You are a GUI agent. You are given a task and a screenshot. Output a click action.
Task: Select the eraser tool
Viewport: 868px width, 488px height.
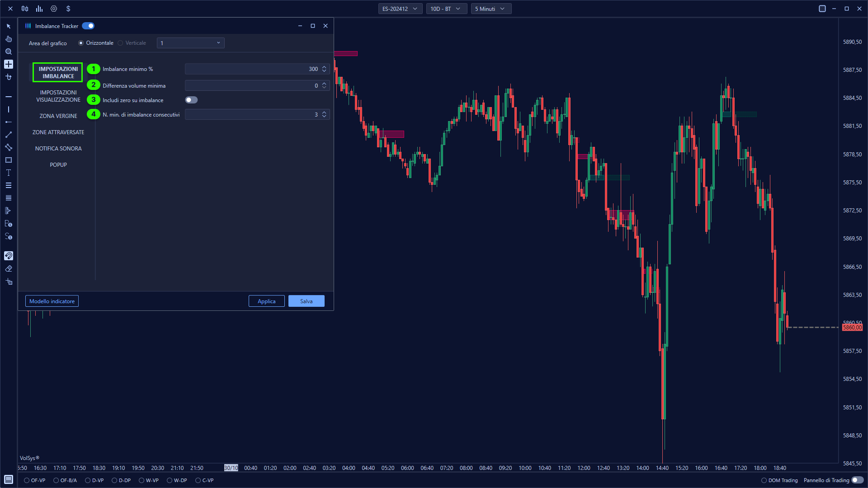coord(9,268)
